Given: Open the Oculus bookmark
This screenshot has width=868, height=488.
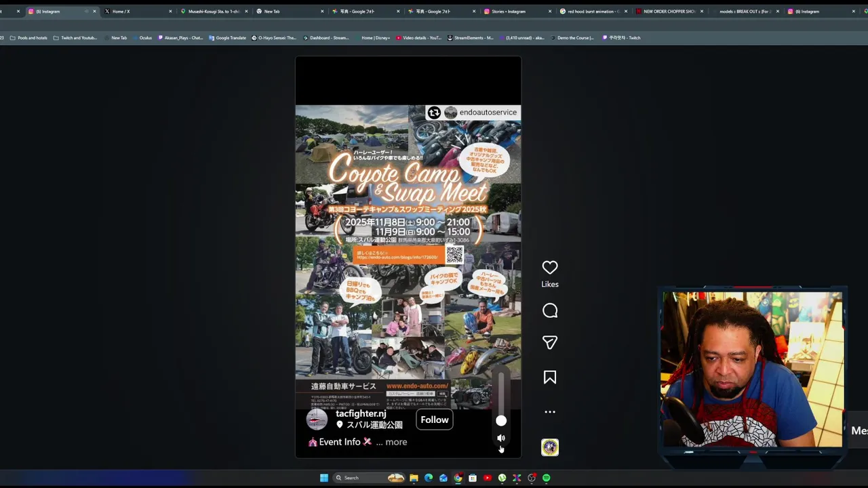Looking at the screenshot, I should (142, 38).
